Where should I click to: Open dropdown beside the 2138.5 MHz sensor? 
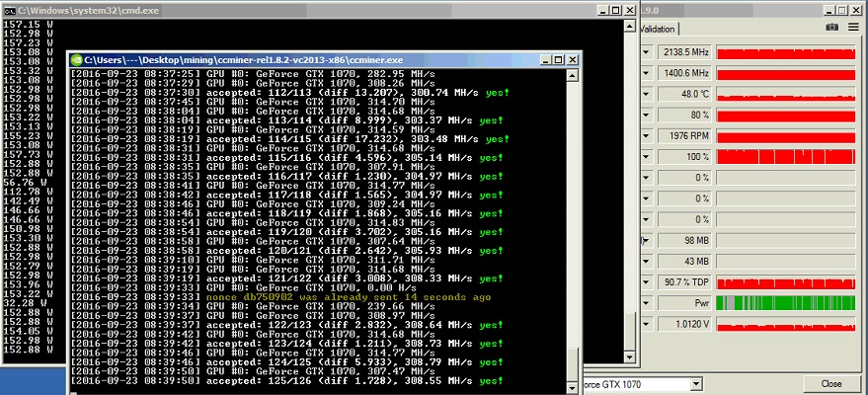[646, 52]
